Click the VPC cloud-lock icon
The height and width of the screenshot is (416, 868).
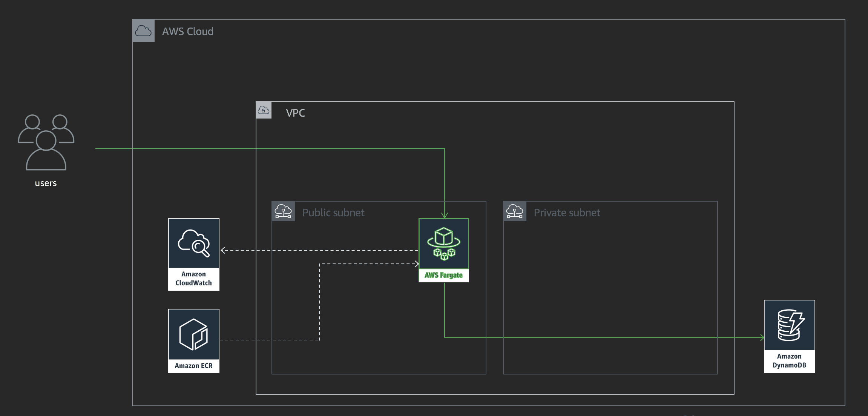click(264, 110)
